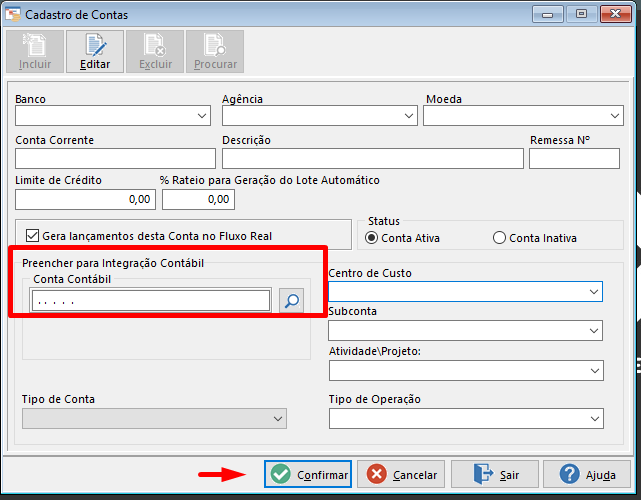641x500 pixels.
Task: Open the Banco dropdown
Action: pyautogui.click(x=113, y=116)
